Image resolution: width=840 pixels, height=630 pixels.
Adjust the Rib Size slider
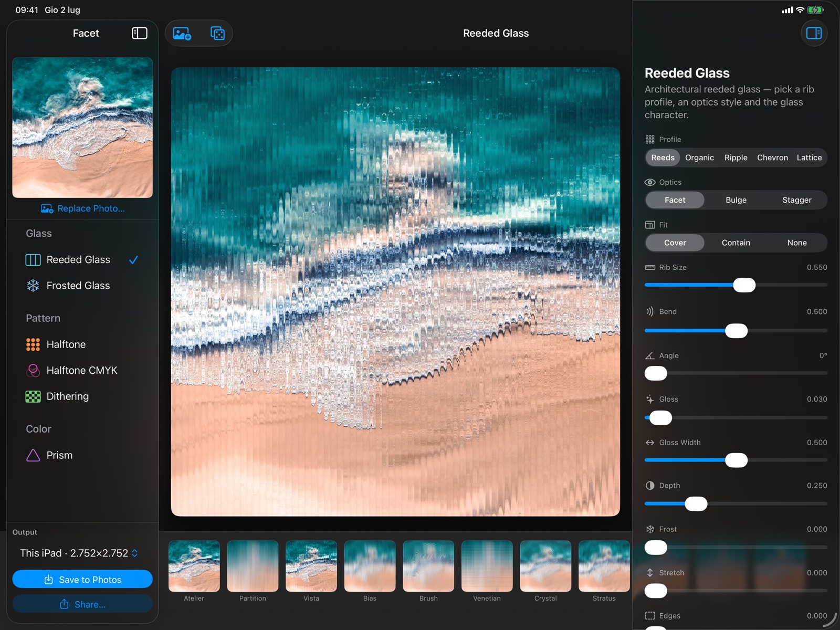tap(736, 285)
